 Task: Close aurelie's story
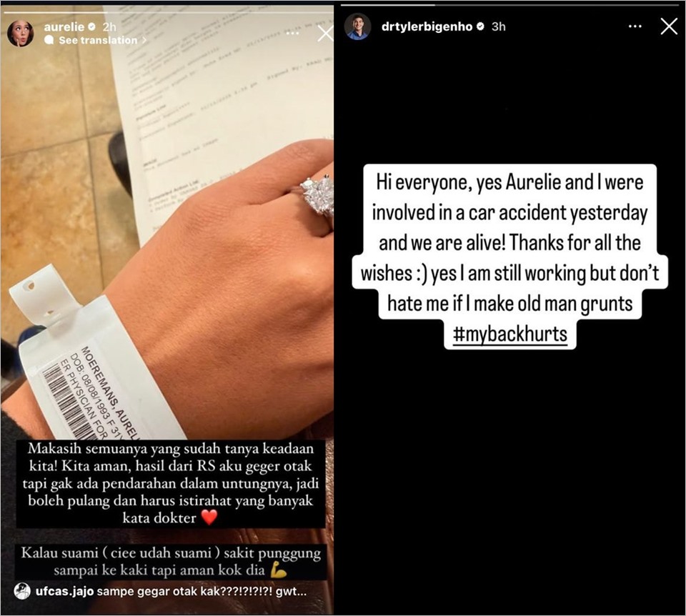(x=325, y=34)
